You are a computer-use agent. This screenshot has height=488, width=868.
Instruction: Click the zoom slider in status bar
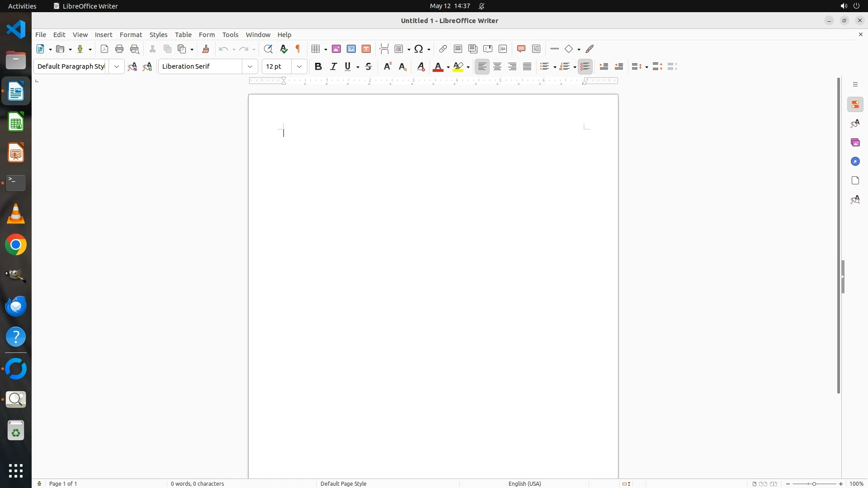[x=814, y=483]
